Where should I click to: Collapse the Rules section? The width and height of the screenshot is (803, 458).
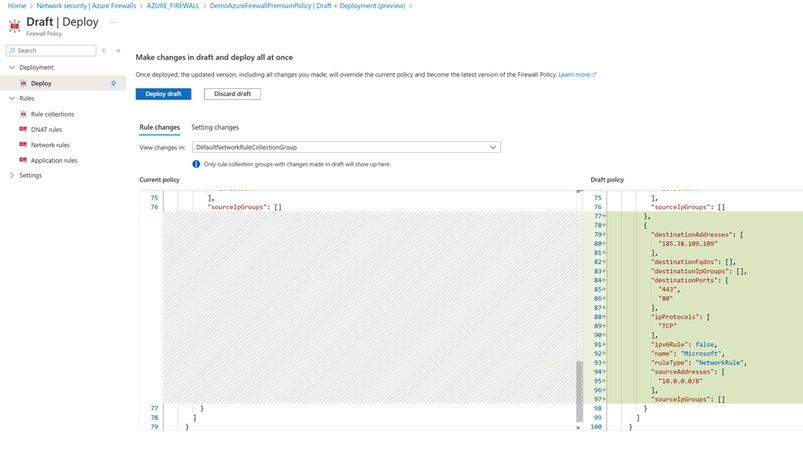[x=12, y=98]
